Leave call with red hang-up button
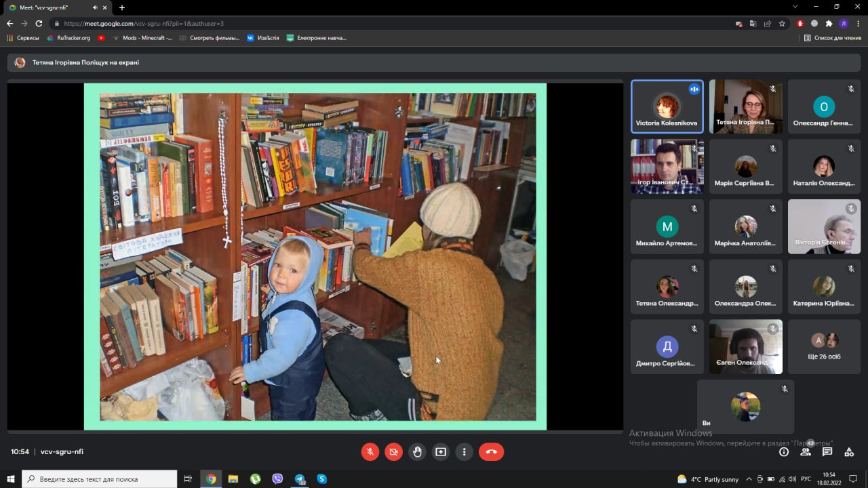 pyautogui.click(x=491, y=452)
